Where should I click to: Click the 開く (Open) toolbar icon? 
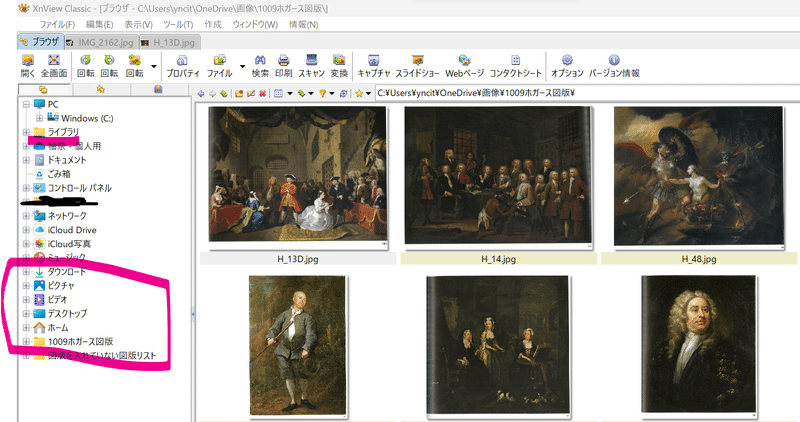click(x=28, y=66)
